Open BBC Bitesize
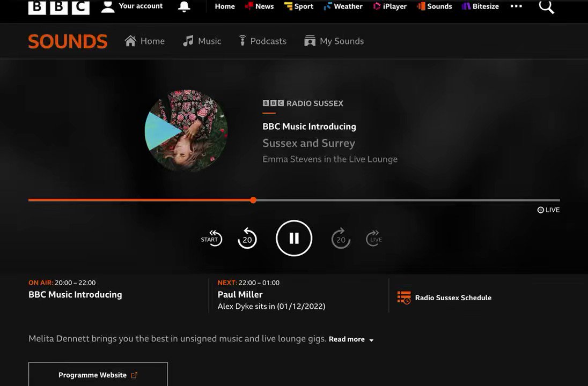This screenshot has width=588, height=386. coord(480,6)
